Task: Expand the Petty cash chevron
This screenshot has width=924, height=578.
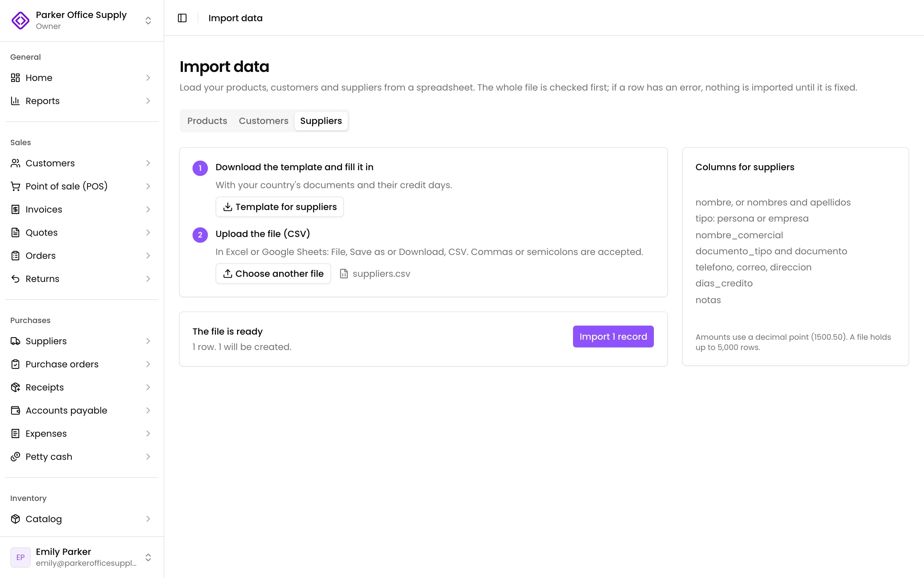Action: coord(148,457)
